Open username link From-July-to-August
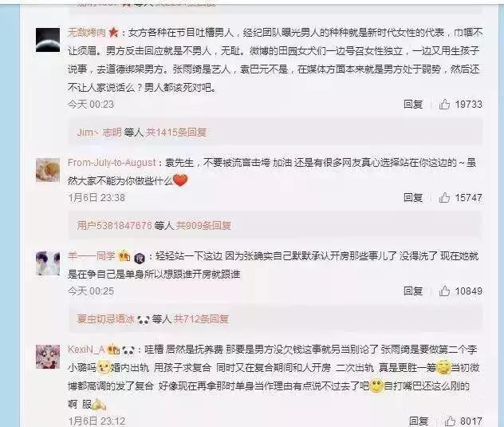This screenshot has height=427, width=504. tap(112, 163)
